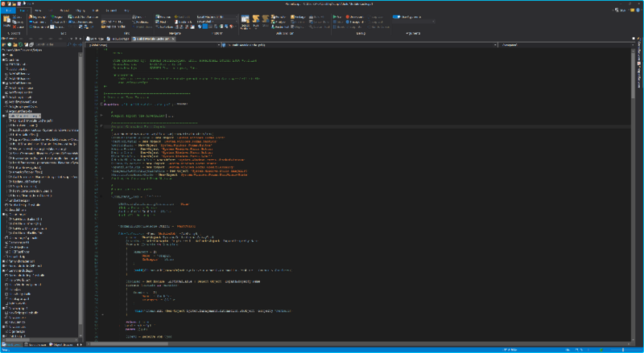This screenshot has height=353, width=644.
Task: Click the yellow icon left of the help icon
Action: click(x=633, y=10)
